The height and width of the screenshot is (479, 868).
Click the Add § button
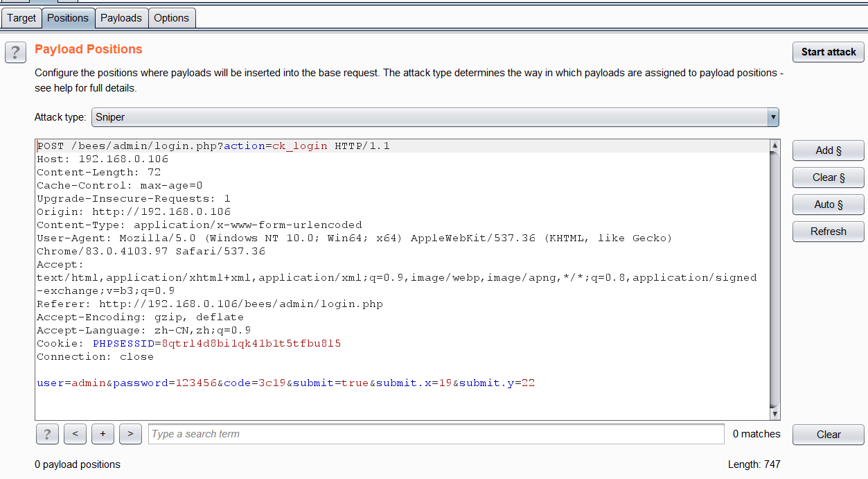coord(829,150)
